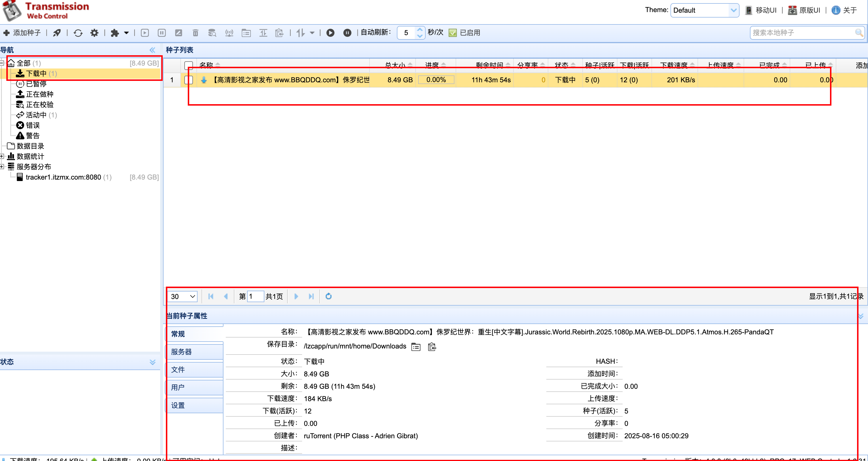Click the 0.00% progress bar

[436, 80]
